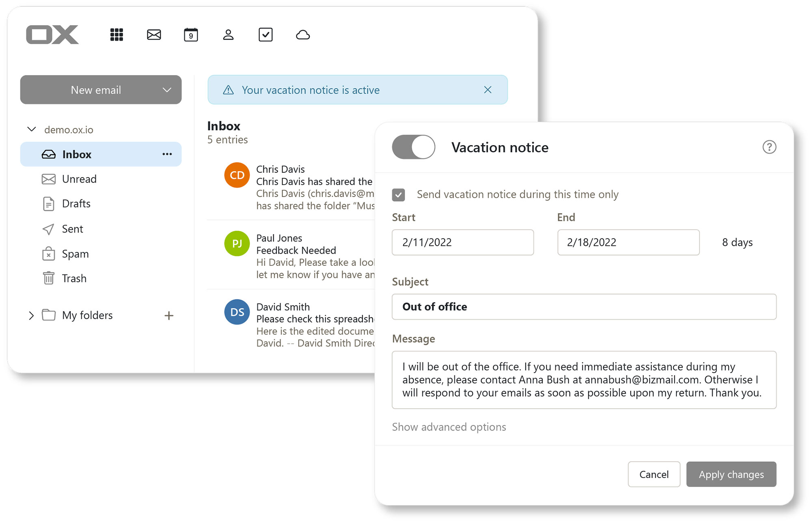This screenshot has width=812, height=523.
Task: Open the Mail app icon in top bar
Action: click(154, 35)
